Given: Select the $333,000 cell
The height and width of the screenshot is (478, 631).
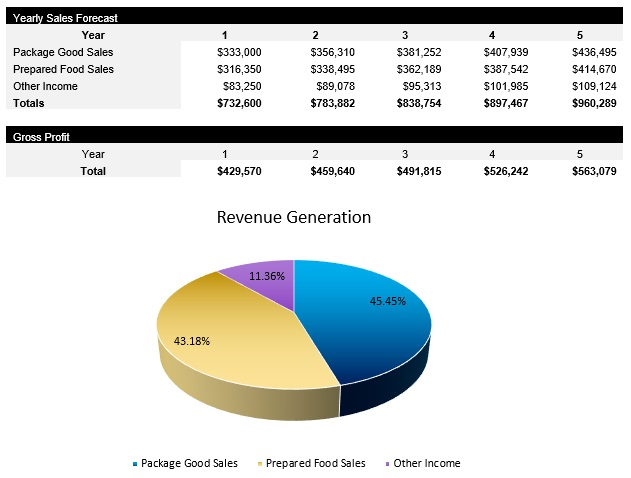Looking at the screenshot, I should pyautogui.click(x=239, y=52).
